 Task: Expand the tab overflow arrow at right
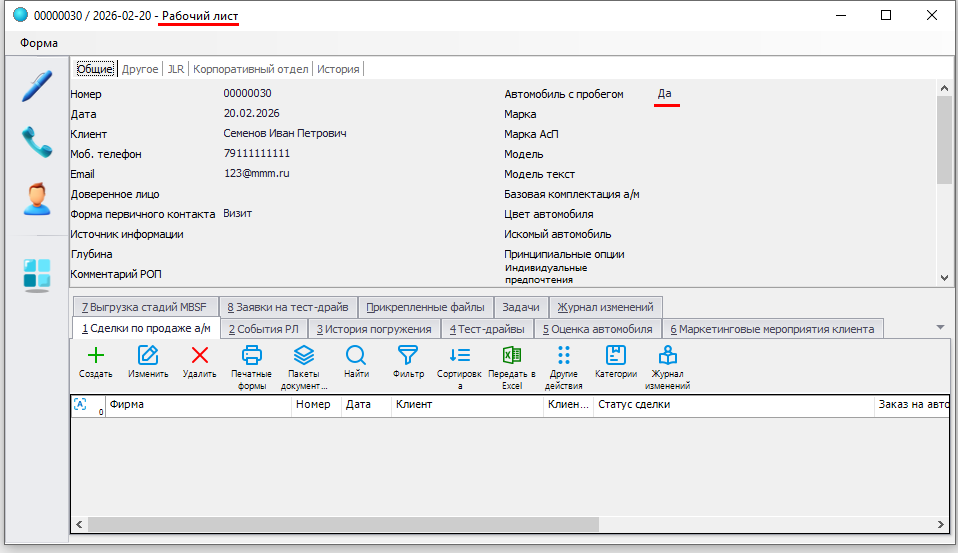[x=940, y=327]
